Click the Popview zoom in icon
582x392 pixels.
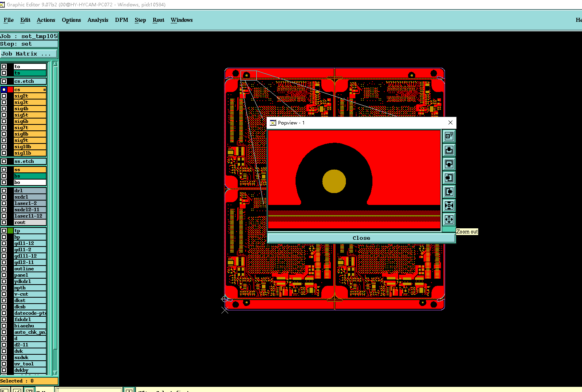point(449,206)
